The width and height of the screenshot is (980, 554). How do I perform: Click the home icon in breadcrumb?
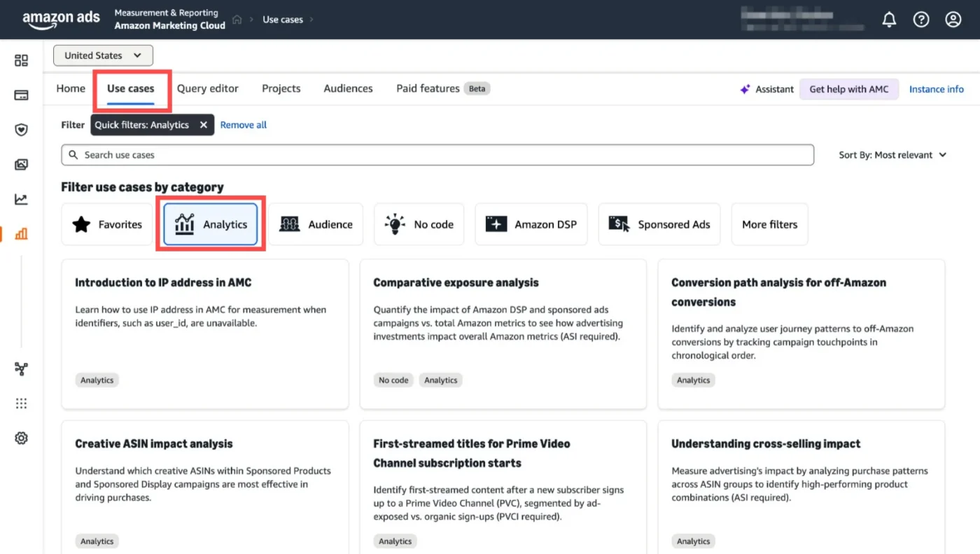click(237, 20)
